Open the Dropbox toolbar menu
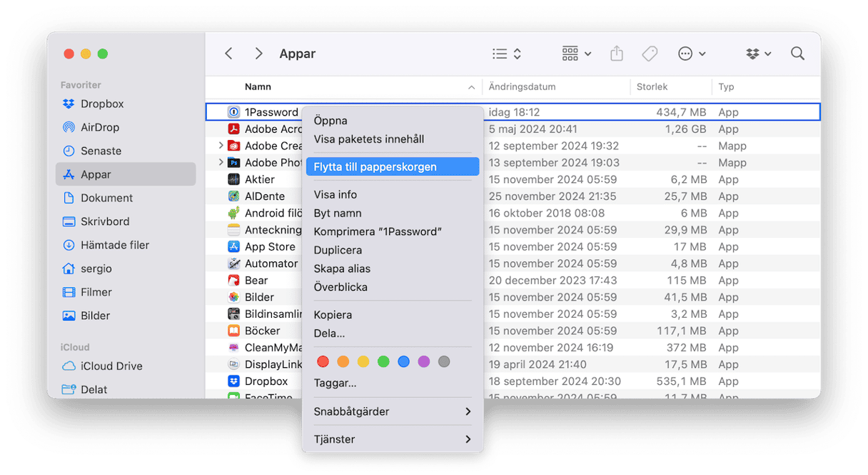The height and width of the screenshot is (475, 868). click(x=758, y=54)
